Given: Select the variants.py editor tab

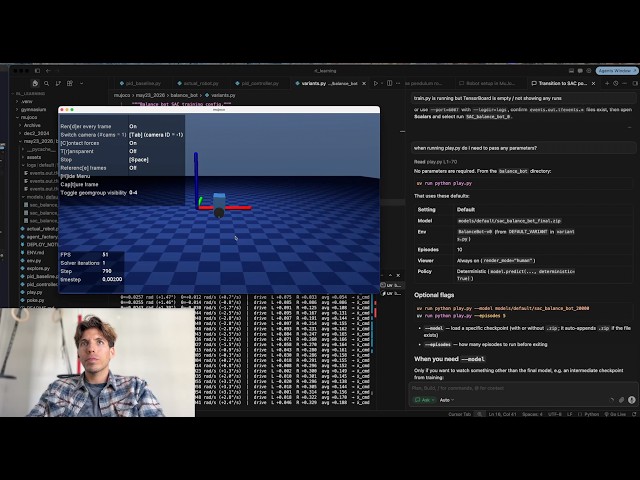Looking at the screenshot, I should tap(327, 83).
